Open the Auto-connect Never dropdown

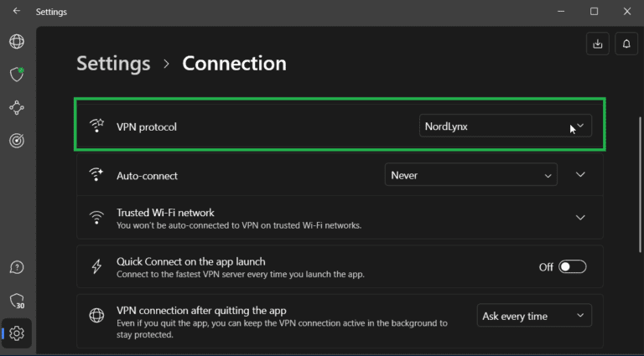(x=470, y=175)
